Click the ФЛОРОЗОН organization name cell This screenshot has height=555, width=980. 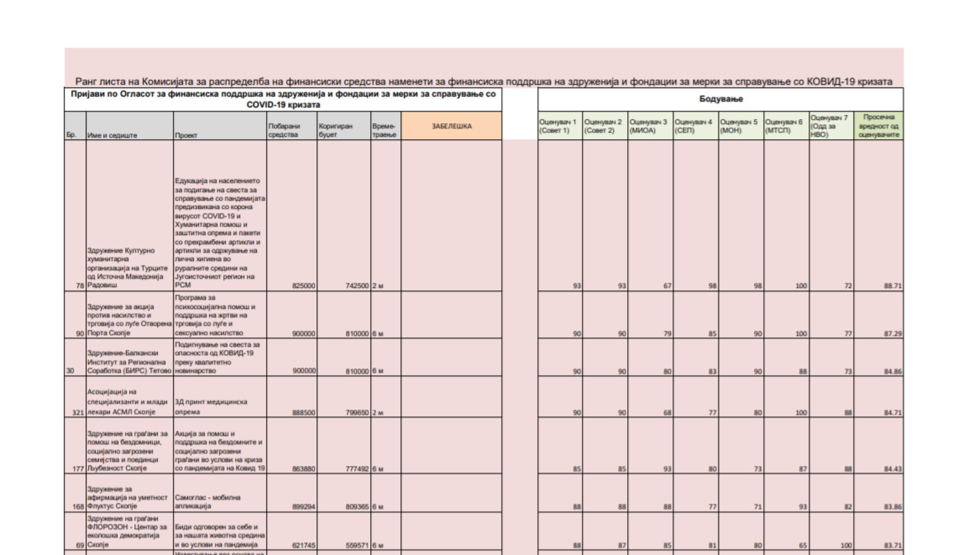point(129,531)
